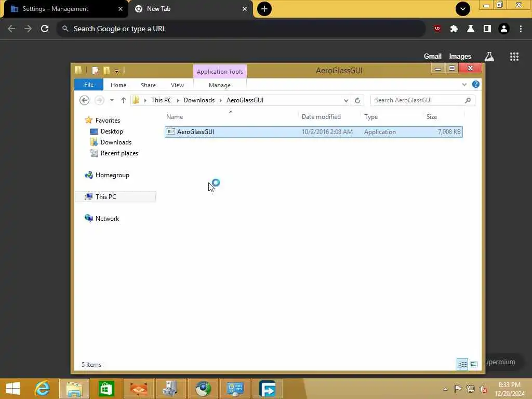Switch to the Home ribbon tab

118,85
